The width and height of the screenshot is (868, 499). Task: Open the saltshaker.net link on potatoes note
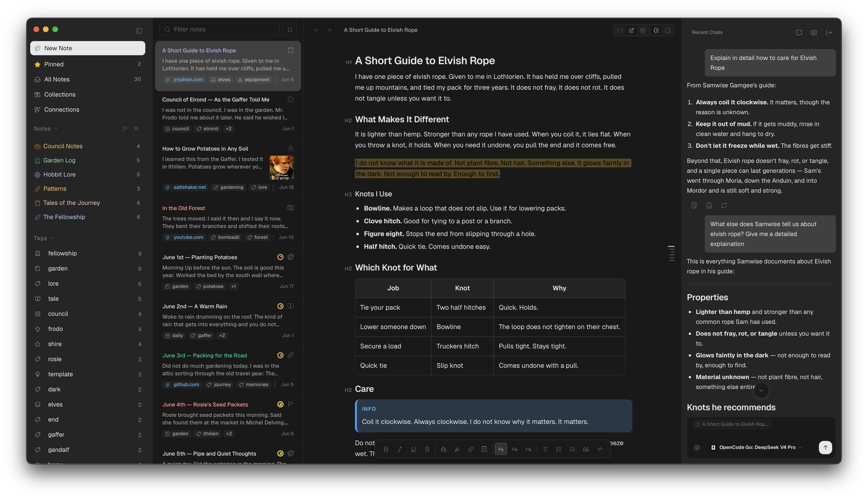tap(186, 187)
